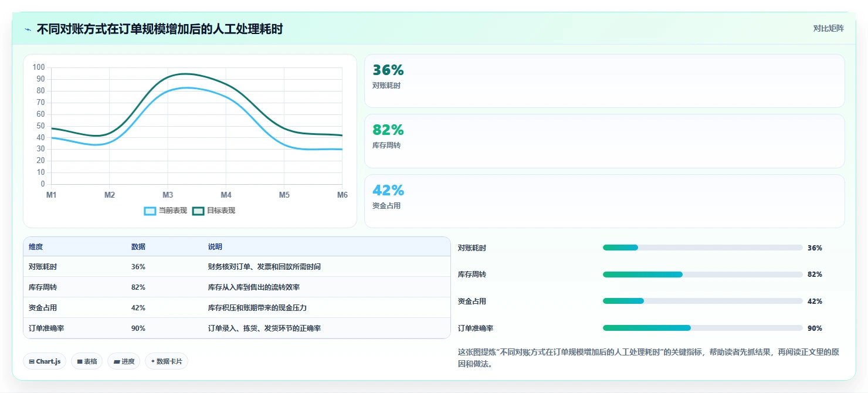
Task: Click the chart title 不同对账方式在订单规模增加后的人工处理耗时
Action: click(160, 29)
